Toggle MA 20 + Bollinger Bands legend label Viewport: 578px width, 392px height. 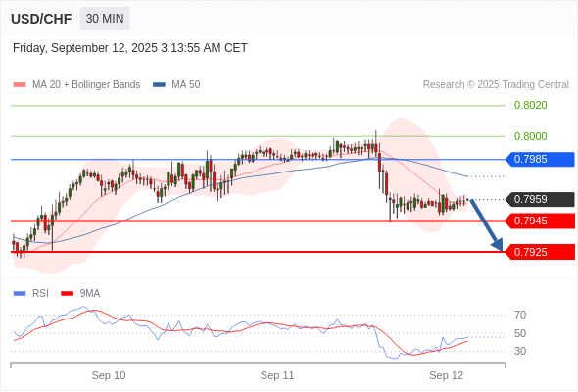click(86, 85)
